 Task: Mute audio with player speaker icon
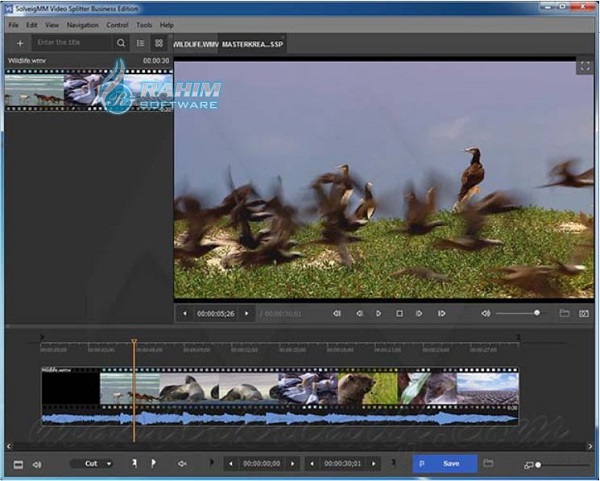[486, 313]
